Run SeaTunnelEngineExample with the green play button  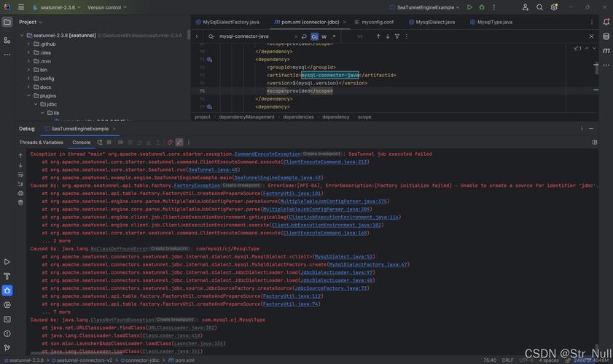pos(469,7)
